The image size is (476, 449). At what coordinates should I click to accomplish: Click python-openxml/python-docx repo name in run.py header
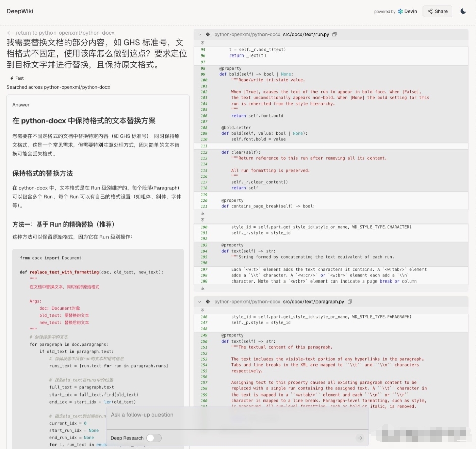247,35
